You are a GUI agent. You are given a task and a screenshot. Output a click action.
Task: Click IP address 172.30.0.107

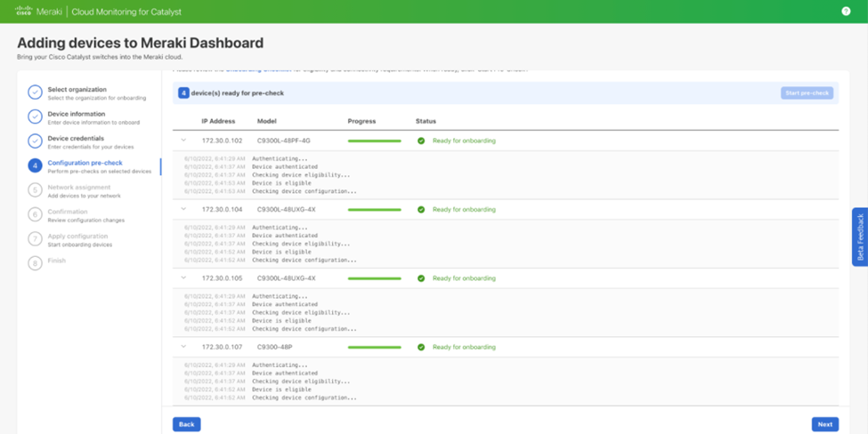pos(222,347)
